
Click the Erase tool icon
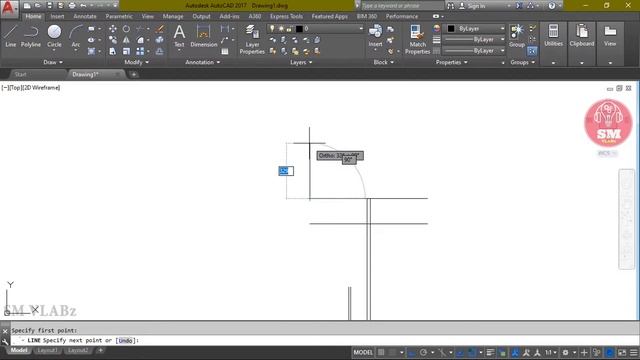click(x=160, y=29)
